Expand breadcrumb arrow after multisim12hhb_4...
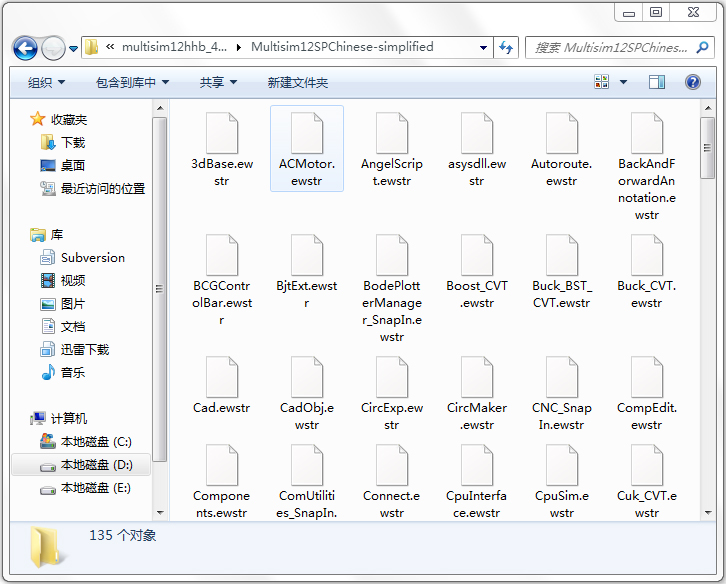The image size is (726, 584). 239,47
